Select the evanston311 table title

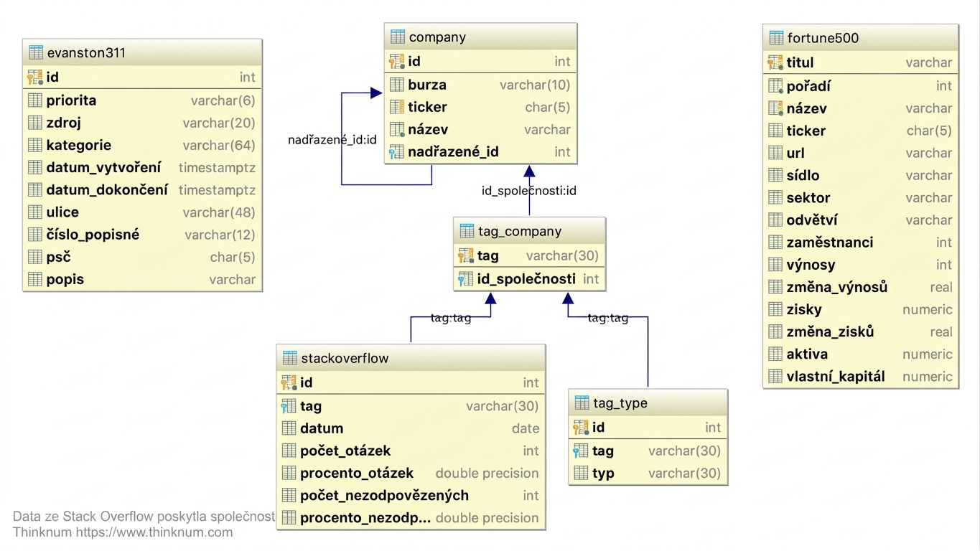coord(86,52)
